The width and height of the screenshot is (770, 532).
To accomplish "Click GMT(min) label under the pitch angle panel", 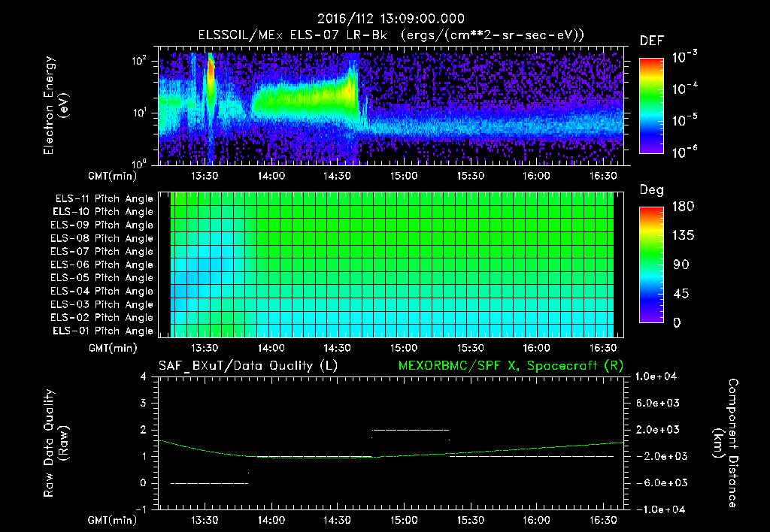I will (113, 349).
